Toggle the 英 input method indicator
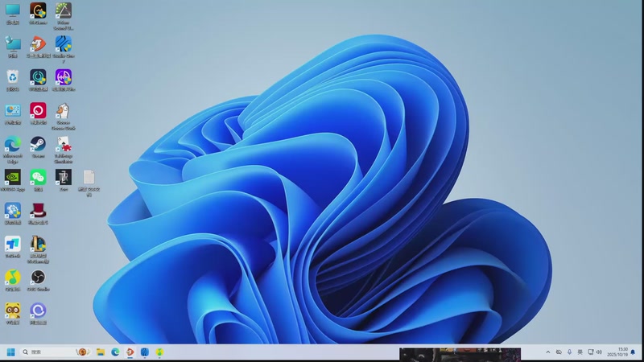This screenshot has height=362, width=644. 580,352
